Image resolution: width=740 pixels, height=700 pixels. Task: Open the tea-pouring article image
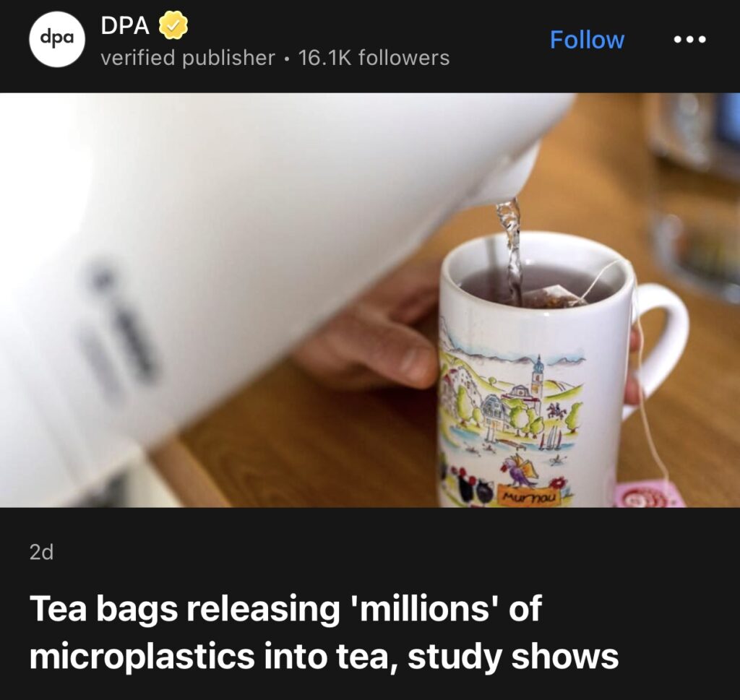[370, 300]
